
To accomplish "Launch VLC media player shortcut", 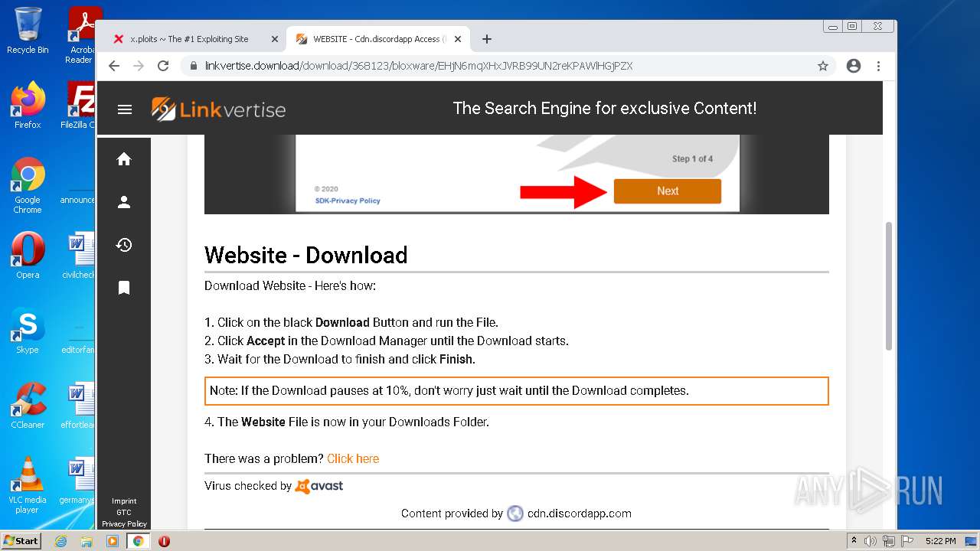I will point(28,485).
